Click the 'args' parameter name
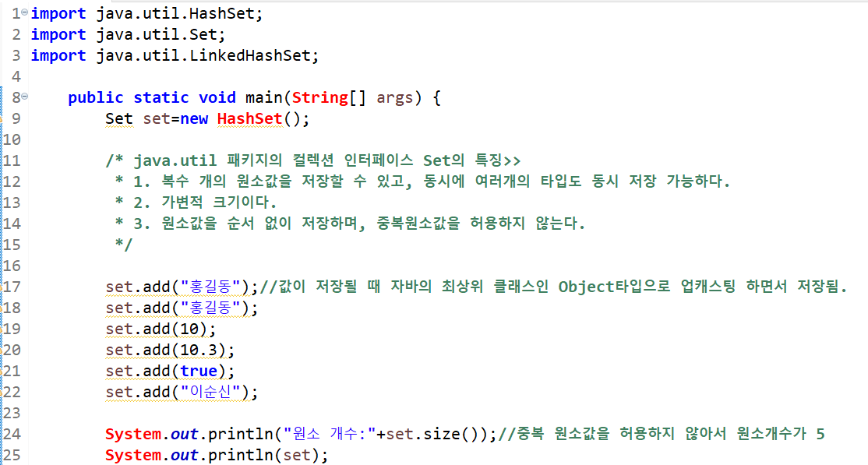The width and height of the screenshot is (868, 465). point(395,97)
